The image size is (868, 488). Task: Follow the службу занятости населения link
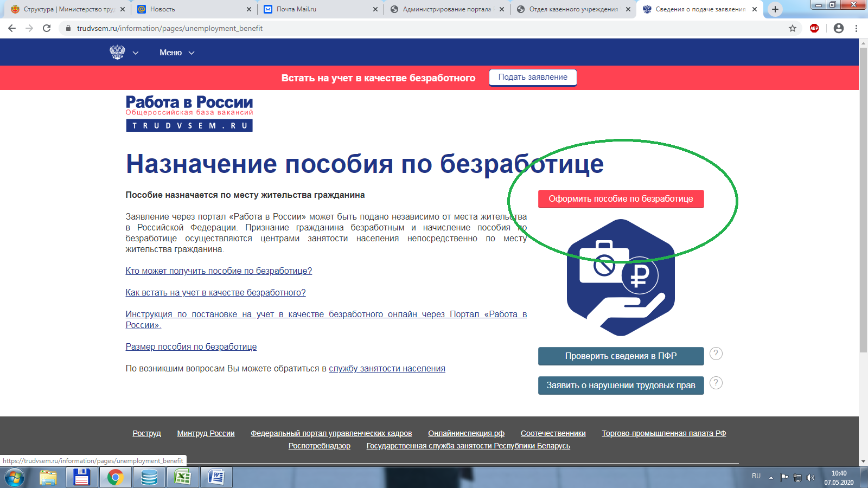pyautogui.click(x=387, y=368)
